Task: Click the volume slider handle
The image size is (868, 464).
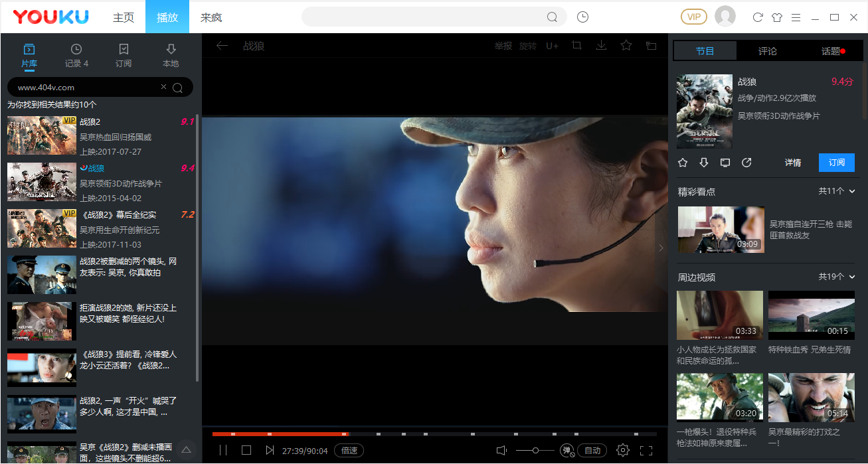Action: click(535, 451)
